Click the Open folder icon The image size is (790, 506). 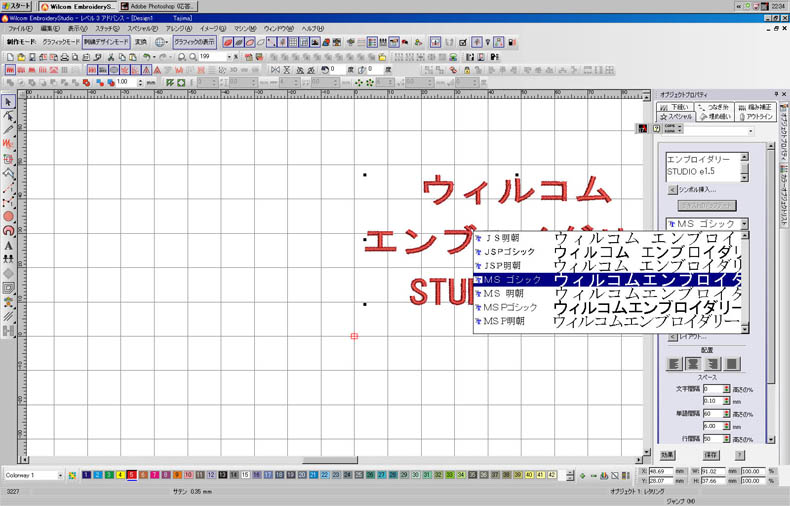pyautogui.click(x=21, y=57)
